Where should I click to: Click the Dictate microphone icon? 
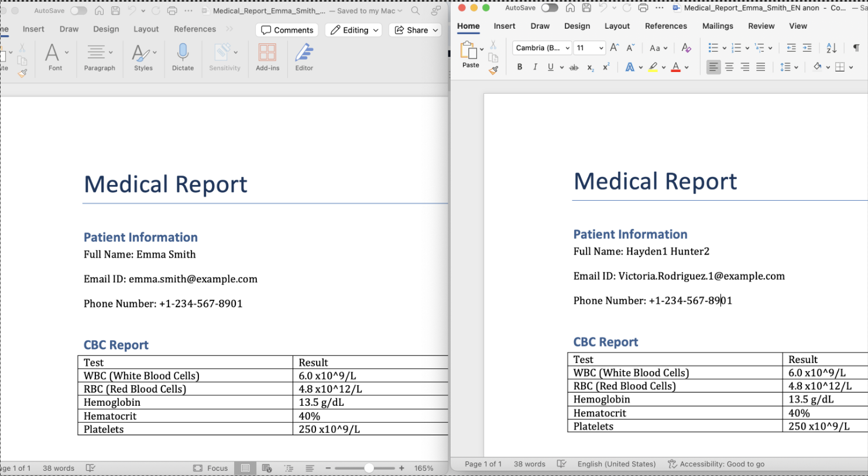click(183, 57)
